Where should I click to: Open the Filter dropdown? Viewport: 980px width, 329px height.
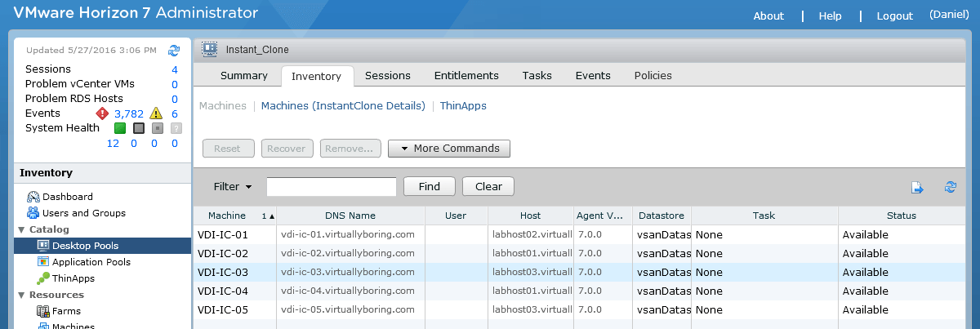[x=233, y=186]
